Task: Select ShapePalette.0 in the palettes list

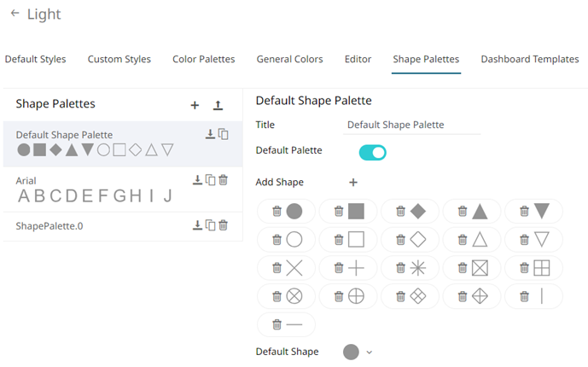Action: (85, 226)
